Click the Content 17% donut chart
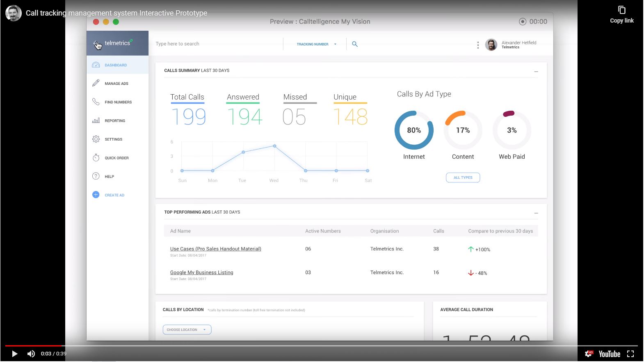644x362 pixels. tap(463, 130)
